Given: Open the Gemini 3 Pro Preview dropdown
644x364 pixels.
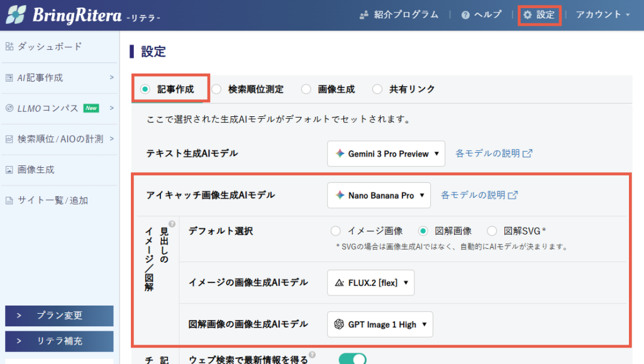Looking at the screenshot, I should pyautogui.click(x=386, y=153).
